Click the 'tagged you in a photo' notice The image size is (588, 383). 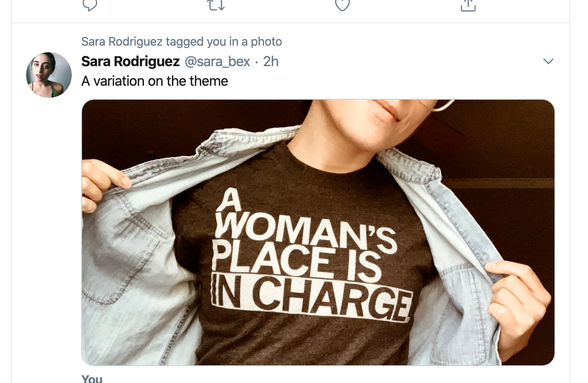(x=182, y=41)
